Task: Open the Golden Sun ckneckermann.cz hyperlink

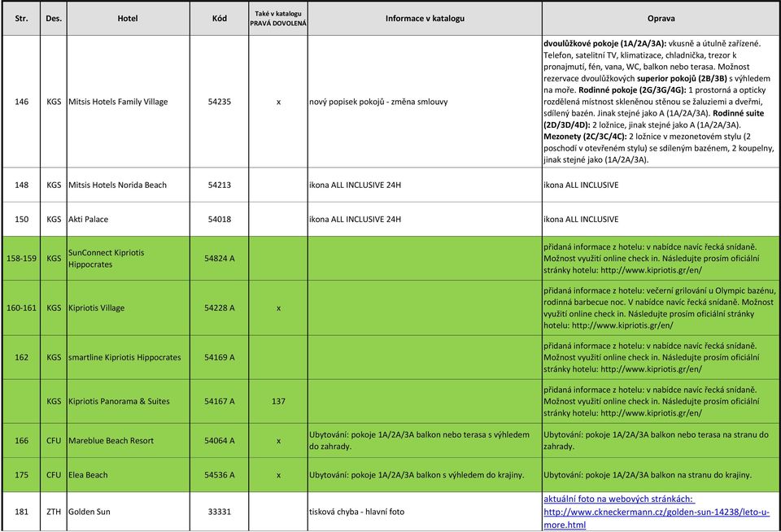Action: pos(656,512)
